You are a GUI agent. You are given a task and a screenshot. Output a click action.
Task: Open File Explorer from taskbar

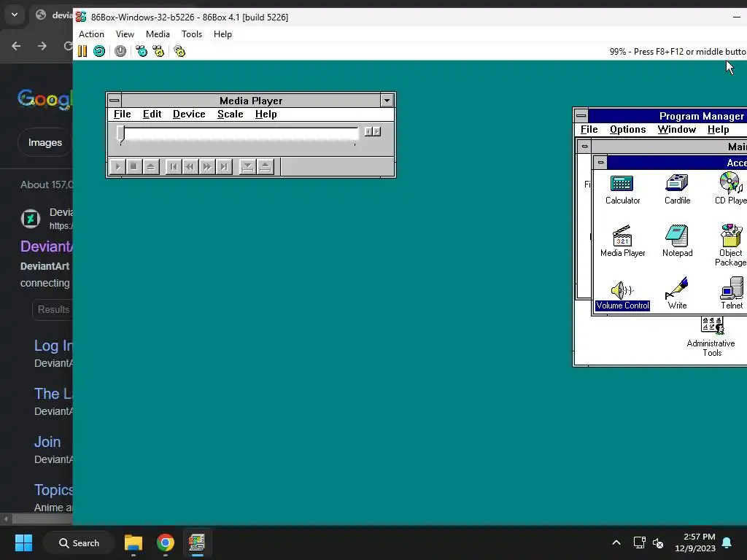133,542
